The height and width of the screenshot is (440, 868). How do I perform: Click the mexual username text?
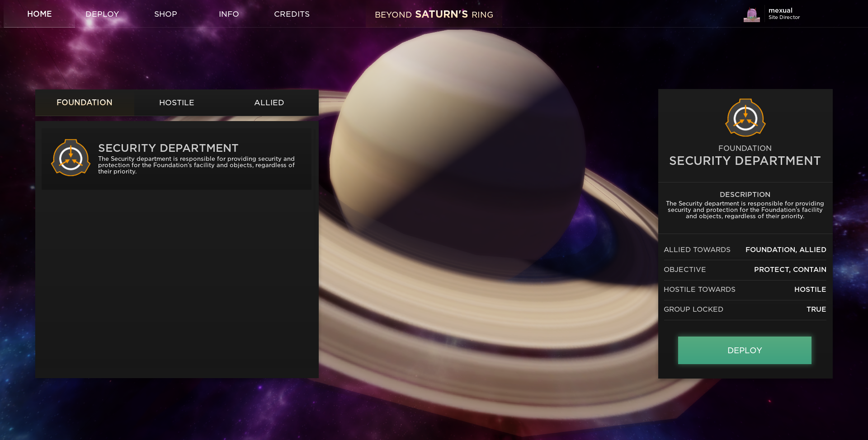[x=780, y=10]
